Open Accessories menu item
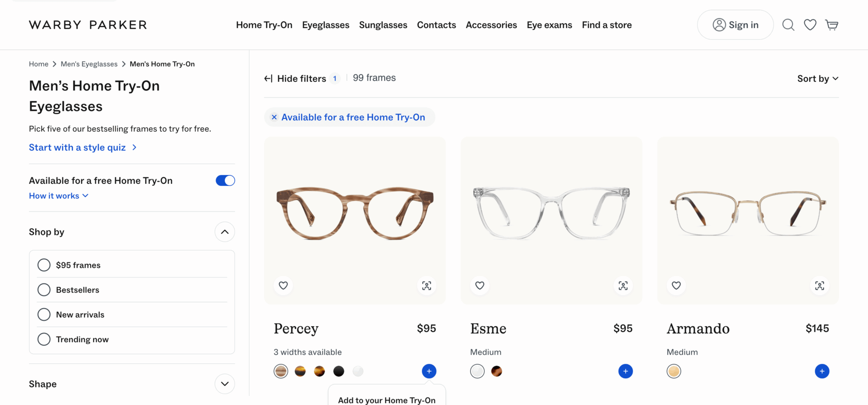This screenshot has width=868, height=405. coord(491,25)
